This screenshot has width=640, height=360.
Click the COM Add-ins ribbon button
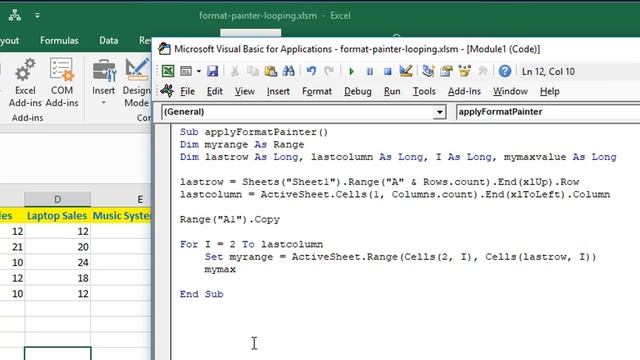[x=62, y=83]
